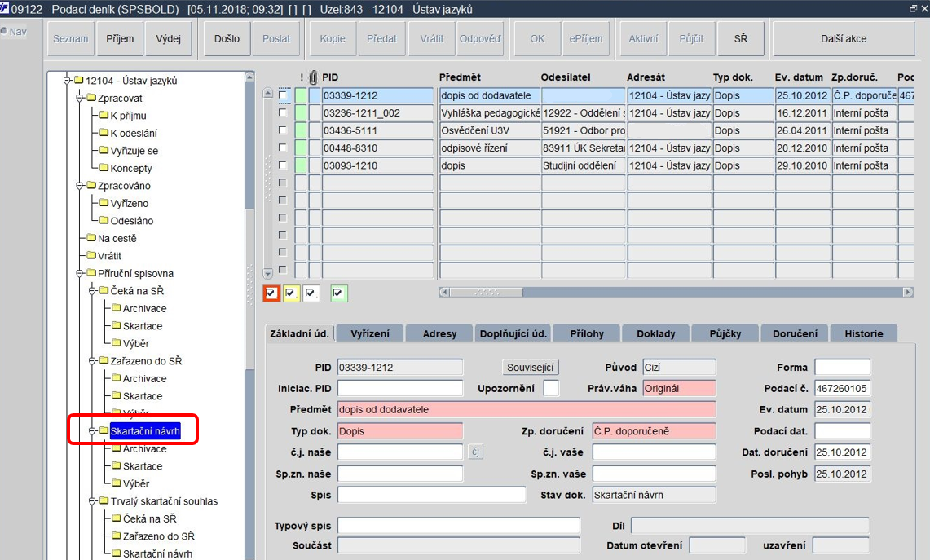Select the K příjmu folder icon
Screen dimensions: 930x560
(104, 116)
